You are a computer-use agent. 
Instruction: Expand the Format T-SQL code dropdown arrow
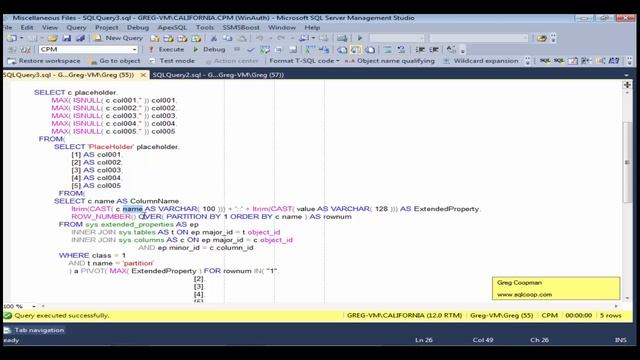click(338, 61)
